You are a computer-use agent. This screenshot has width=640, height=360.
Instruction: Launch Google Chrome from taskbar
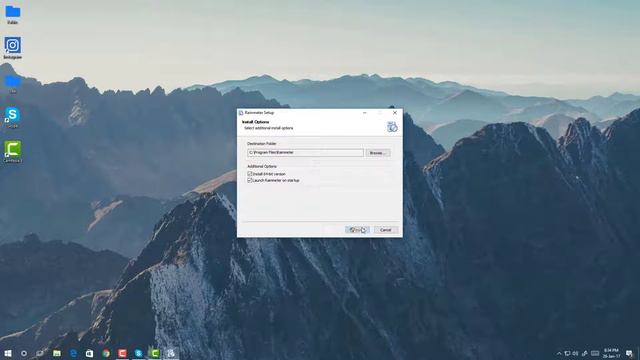[106, 353]
